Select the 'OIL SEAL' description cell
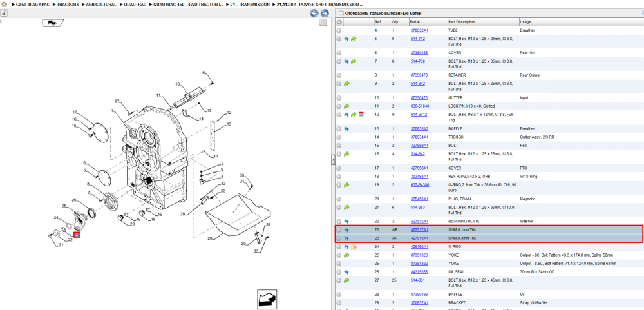The image size is (644, 310). [x=457, y=272]
